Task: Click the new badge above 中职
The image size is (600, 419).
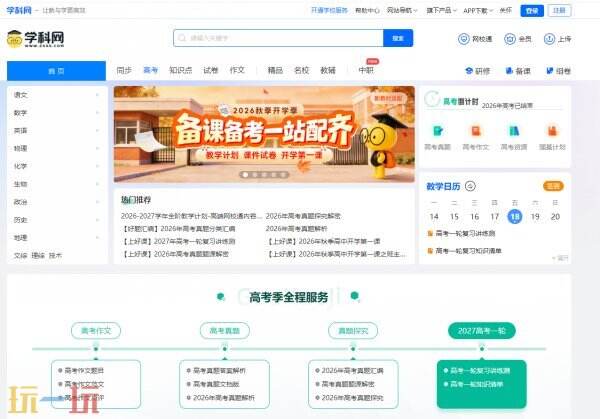Action: pos(372,61)
